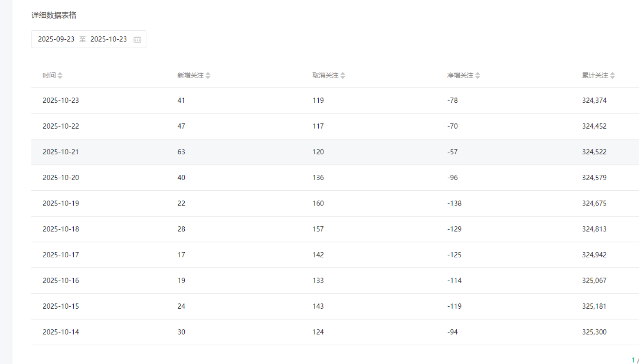Click sort arrows beside 新增关注 header
Image resolution: width=639 pixels, height=364 pixels.
pos(208,75)
